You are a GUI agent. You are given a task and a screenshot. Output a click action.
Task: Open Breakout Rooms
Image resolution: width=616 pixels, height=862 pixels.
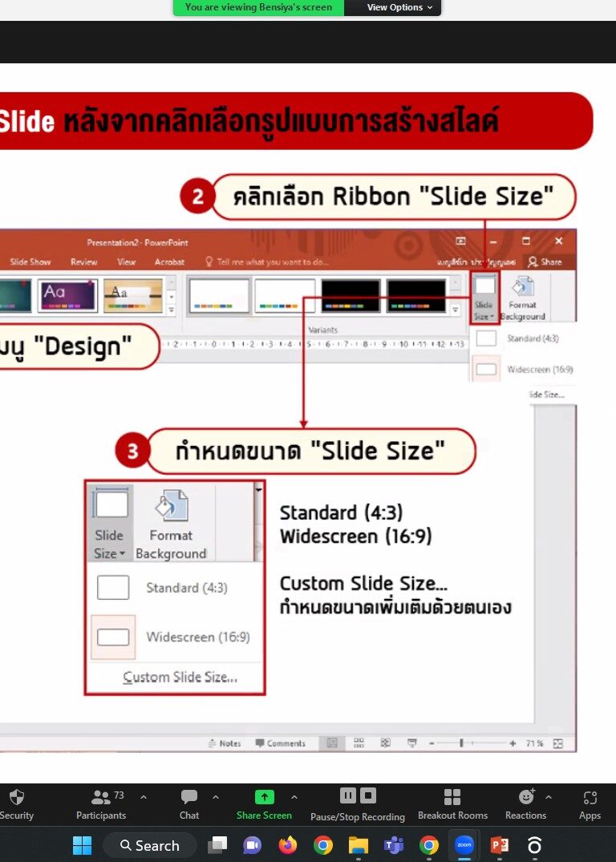tap(452, 805)
